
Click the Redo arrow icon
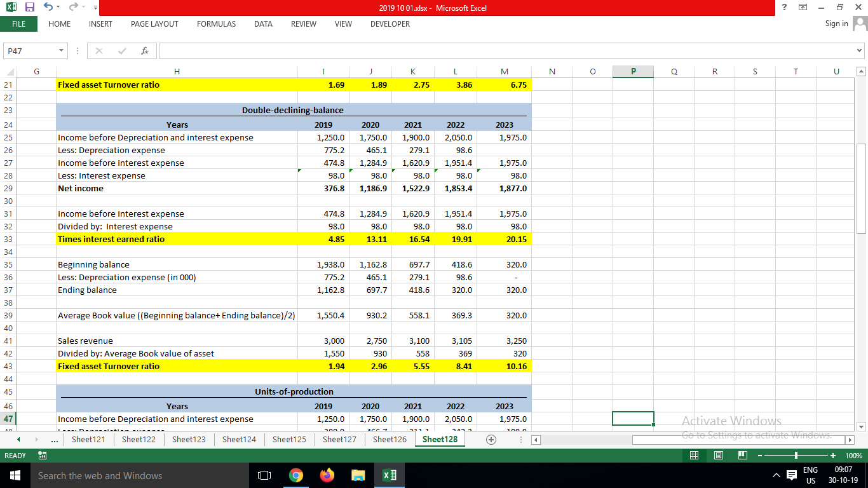pyautogui.click(x=73, y=8)
